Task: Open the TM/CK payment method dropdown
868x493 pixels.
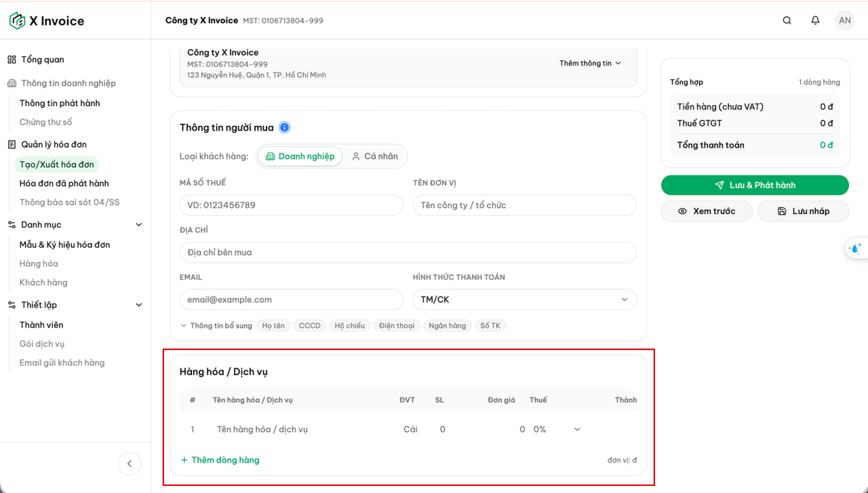Action: (524, 300)
